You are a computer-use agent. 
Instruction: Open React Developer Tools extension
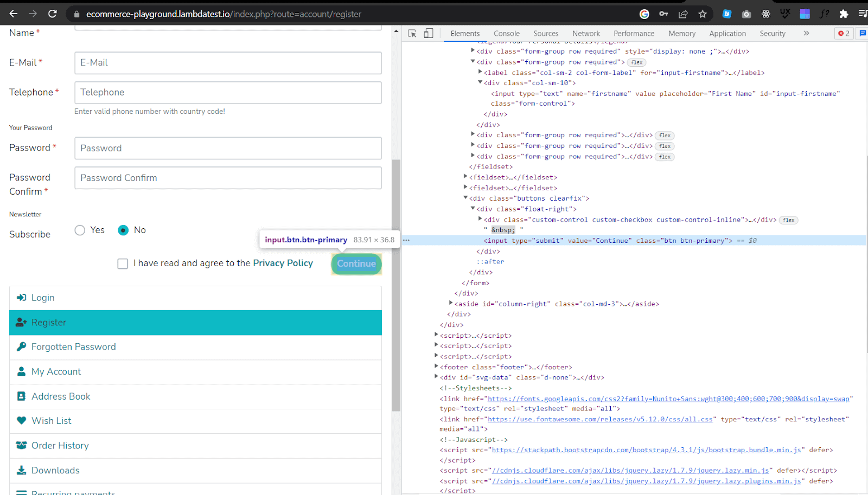pos(766,14)
